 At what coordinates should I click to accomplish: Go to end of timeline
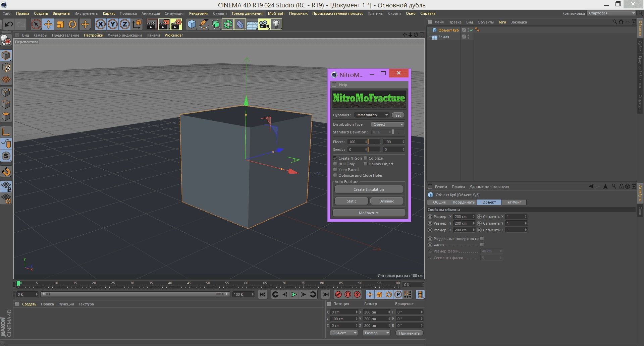pos(325,294)
